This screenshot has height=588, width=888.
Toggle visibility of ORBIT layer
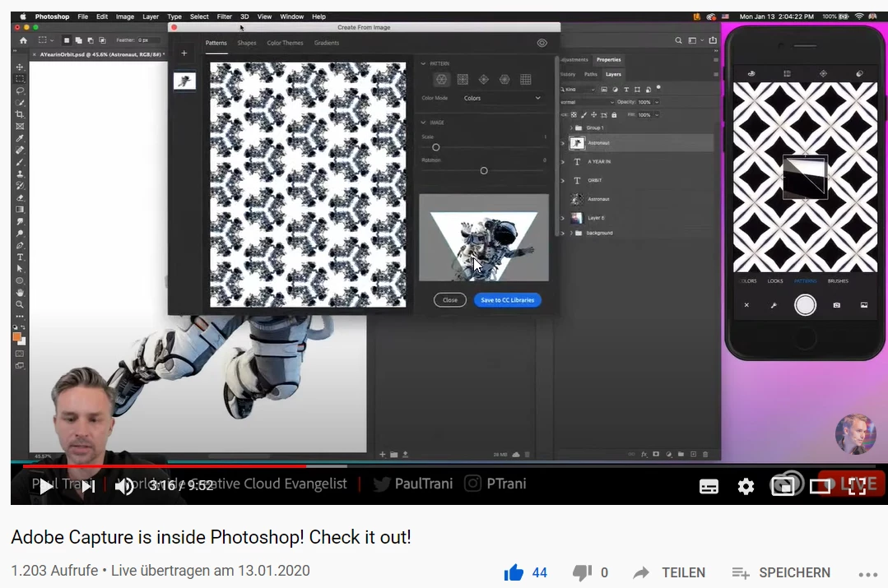coord(562,181)
